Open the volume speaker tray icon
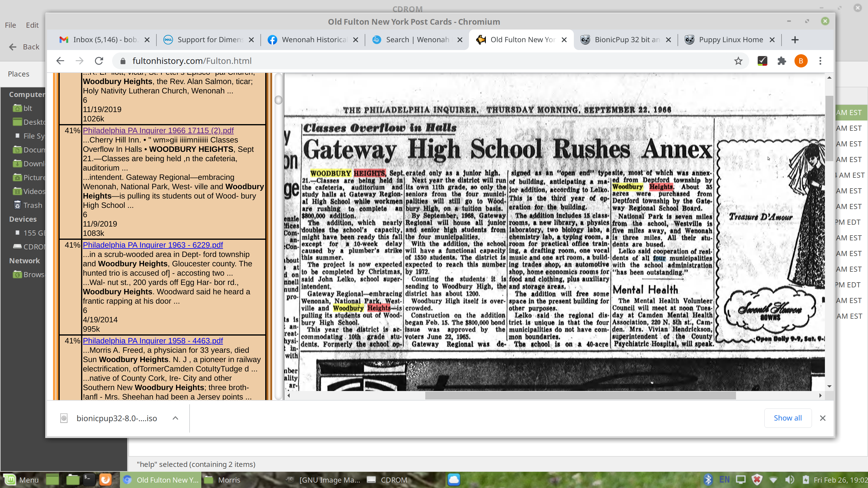The width and height of the screenshot is (868, 488). (790, 480)
